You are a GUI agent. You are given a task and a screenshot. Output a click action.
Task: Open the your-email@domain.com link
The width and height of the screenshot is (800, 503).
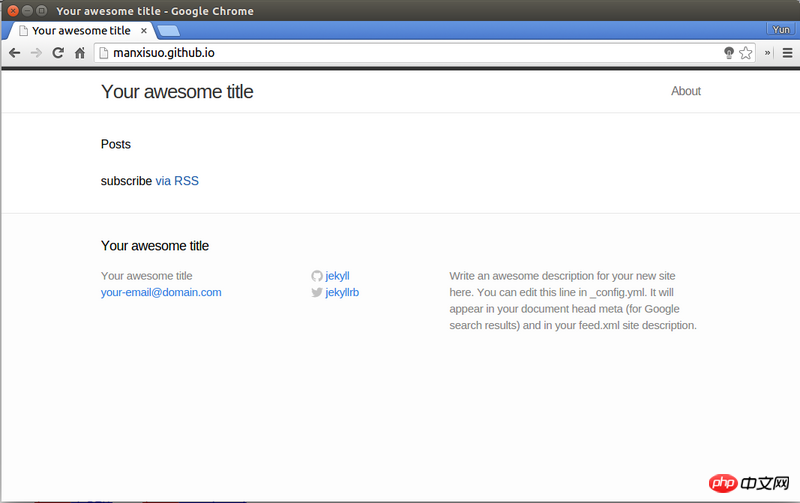(x=161, y=292)
